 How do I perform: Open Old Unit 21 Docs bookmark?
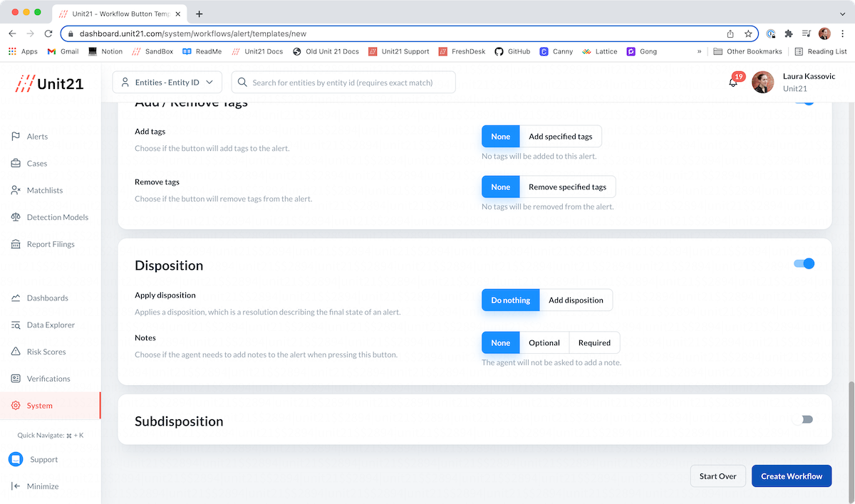click(x=326, y=52)
